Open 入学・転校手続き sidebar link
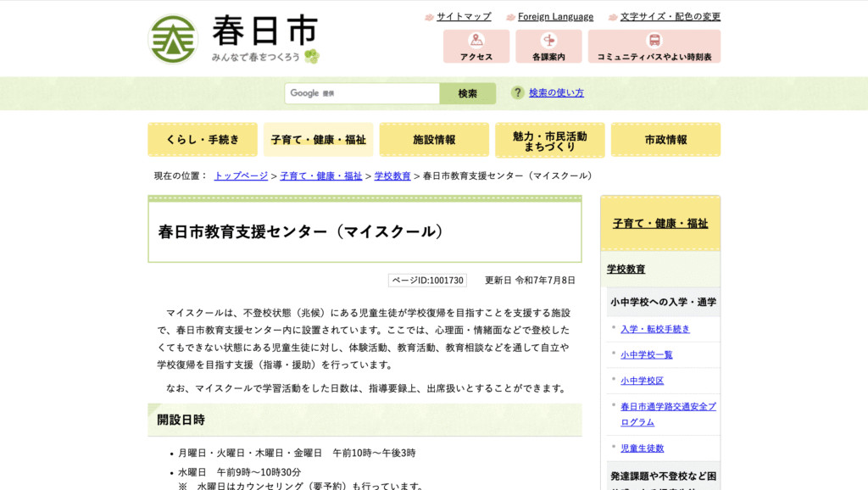The height and width of the screenshot is (490, 868). coord(655,329)
